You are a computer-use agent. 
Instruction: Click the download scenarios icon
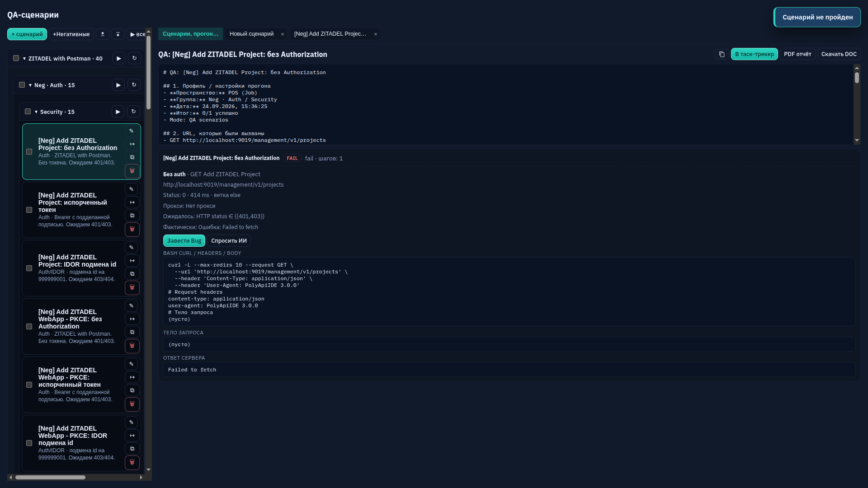pyautogui.click(x=118, y=34)
